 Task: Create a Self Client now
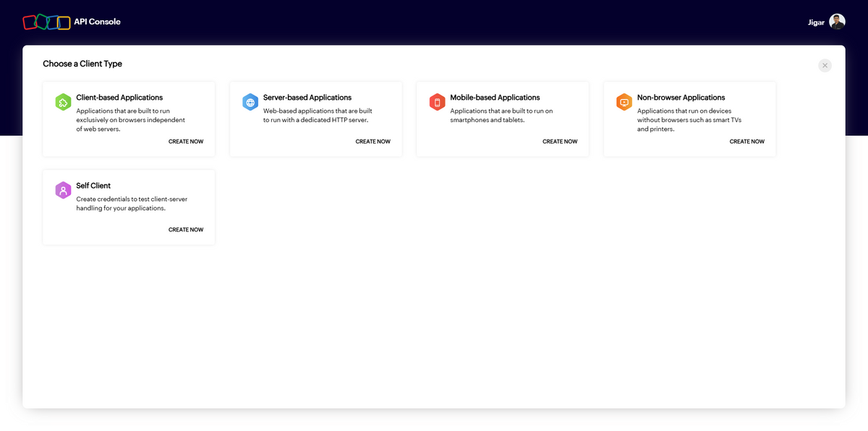186,230
